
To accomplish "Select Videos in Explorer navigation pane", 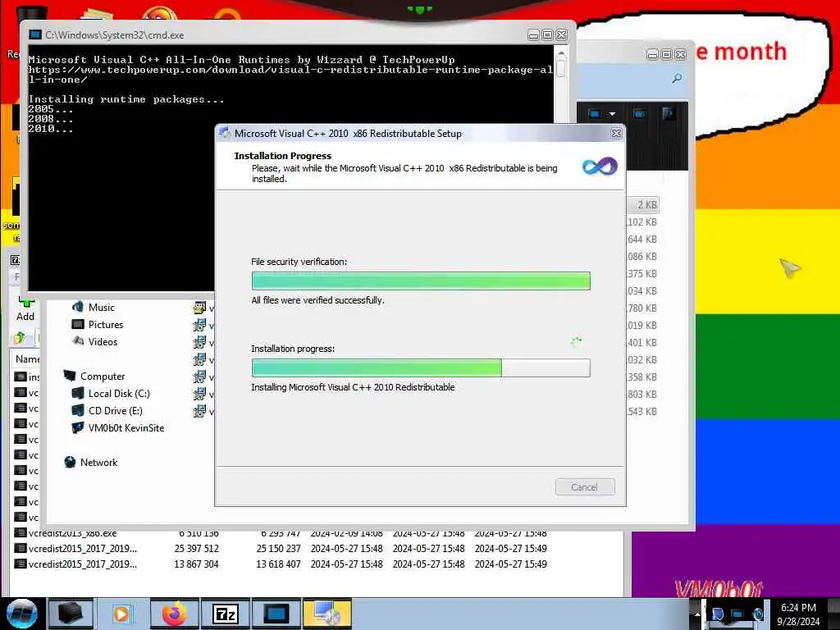I will pos(103,342).
